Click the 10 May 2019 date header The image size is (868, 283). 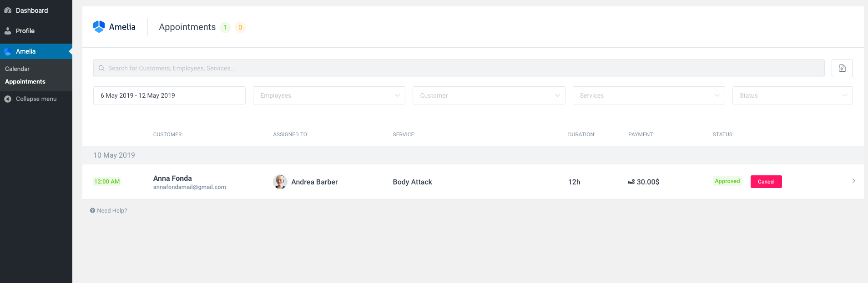pos(114,155)
